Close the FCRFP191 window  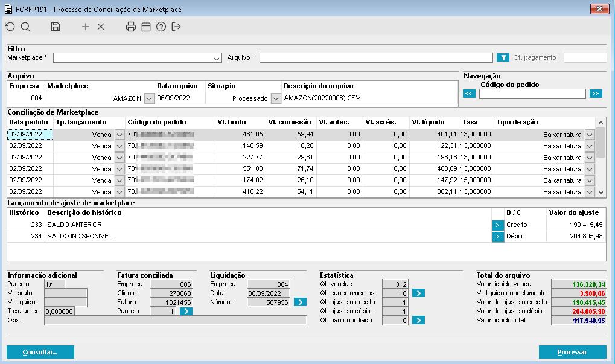click(599, 8)
